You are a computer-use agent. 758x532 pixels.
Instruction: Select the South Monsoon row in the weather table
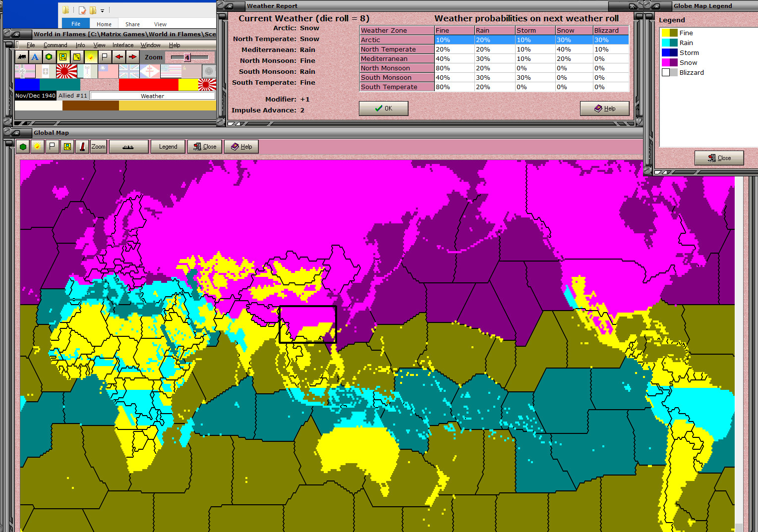point(494,77)
